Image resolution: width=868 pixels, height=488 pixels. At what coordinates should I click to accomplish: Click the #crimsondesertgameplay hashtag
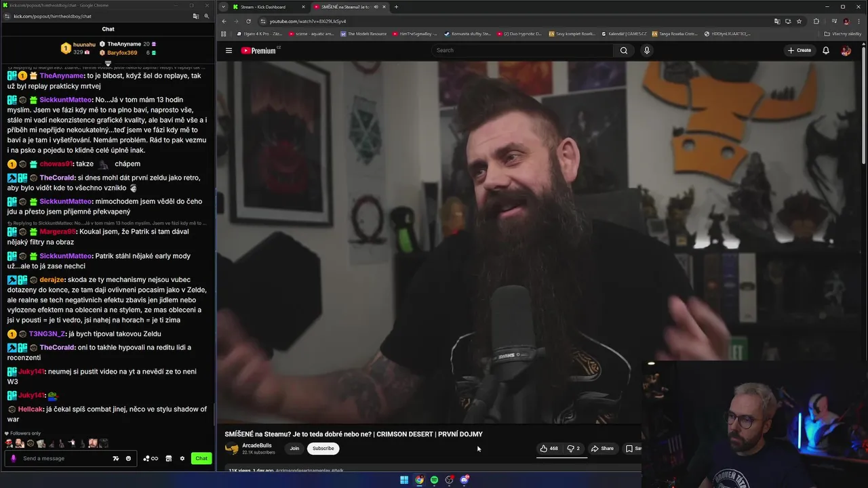coord(303,470)
